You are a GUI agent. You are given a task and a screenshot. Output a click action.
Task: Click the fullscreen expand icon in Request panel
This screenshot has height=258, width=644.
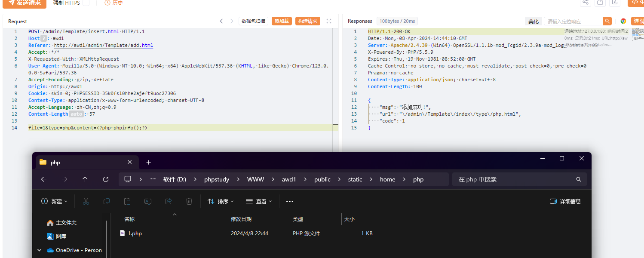329,21
